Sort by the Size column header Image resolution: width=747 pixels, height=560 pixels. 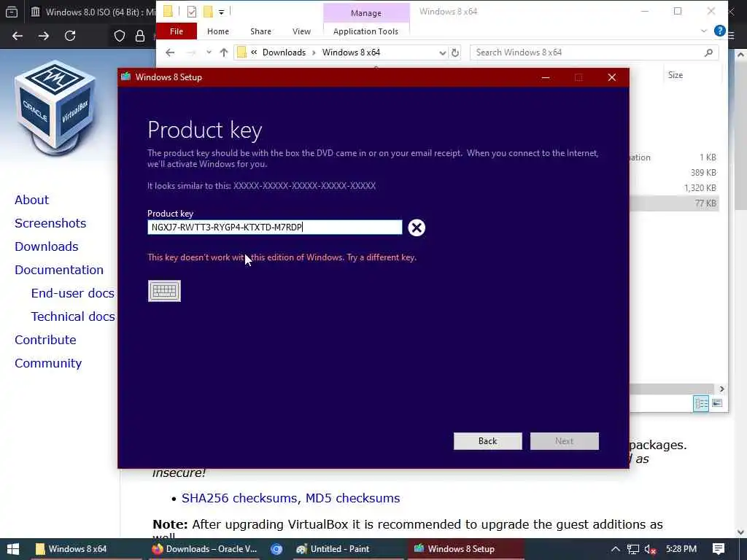[x=676, y=75]
